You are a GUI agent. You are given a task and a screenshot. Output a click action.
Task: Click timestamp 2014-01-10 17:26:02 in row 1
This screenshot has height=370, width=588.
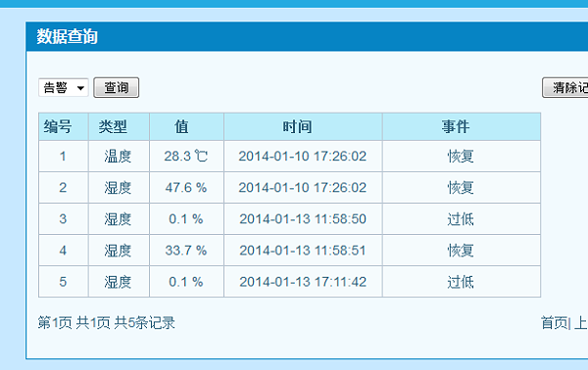[303, 157]
